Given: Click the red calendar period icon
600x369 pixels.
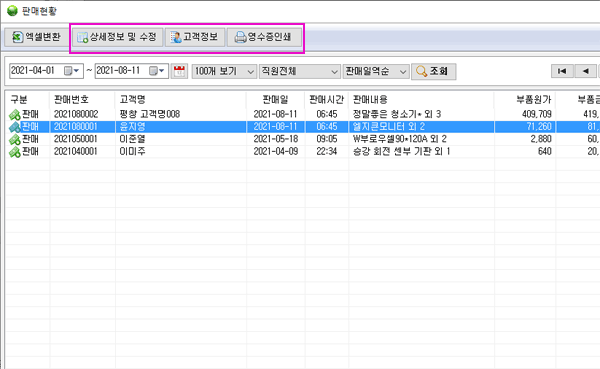Looking at the screenshot, I should tap(179, 71).
